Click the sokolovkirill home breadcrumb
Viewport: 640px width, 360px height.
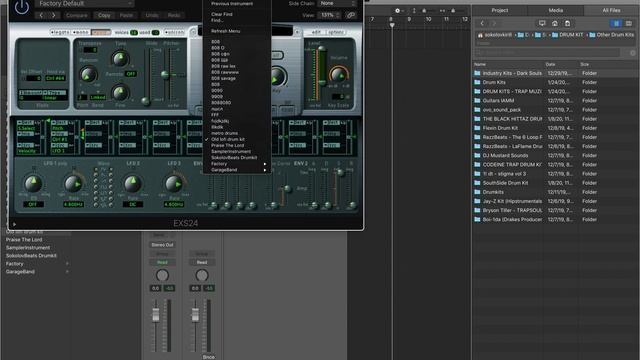pos(495,35)
